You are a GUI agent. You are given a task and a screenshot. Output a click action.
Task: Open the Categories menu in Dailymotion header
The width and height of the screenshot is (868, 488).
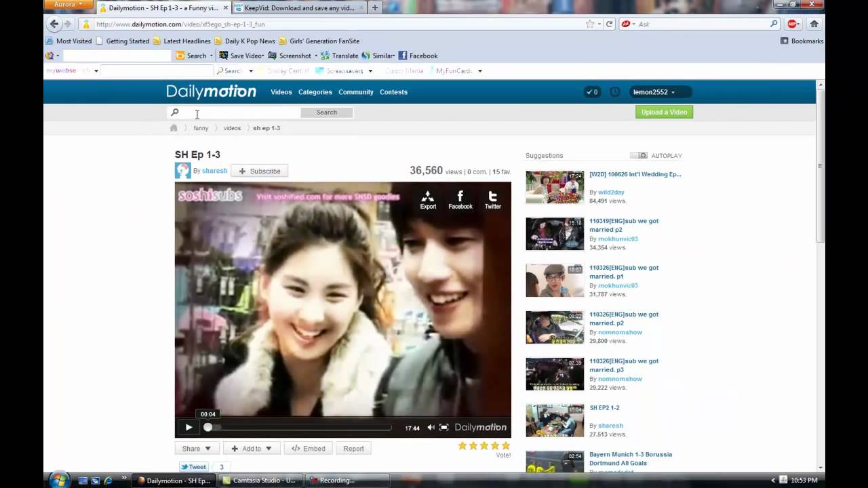click(x=315, y=92)
